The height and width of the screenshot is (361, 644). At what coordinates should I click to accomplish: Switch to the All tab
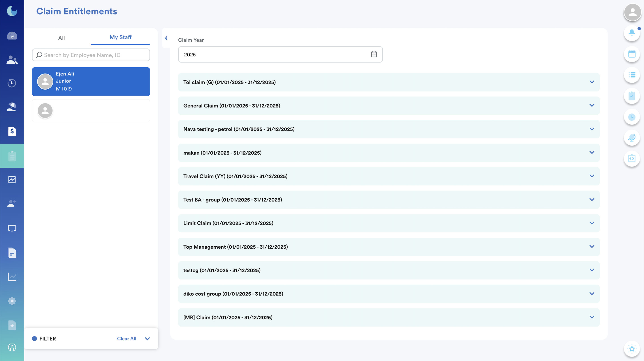tap(61, 38)
